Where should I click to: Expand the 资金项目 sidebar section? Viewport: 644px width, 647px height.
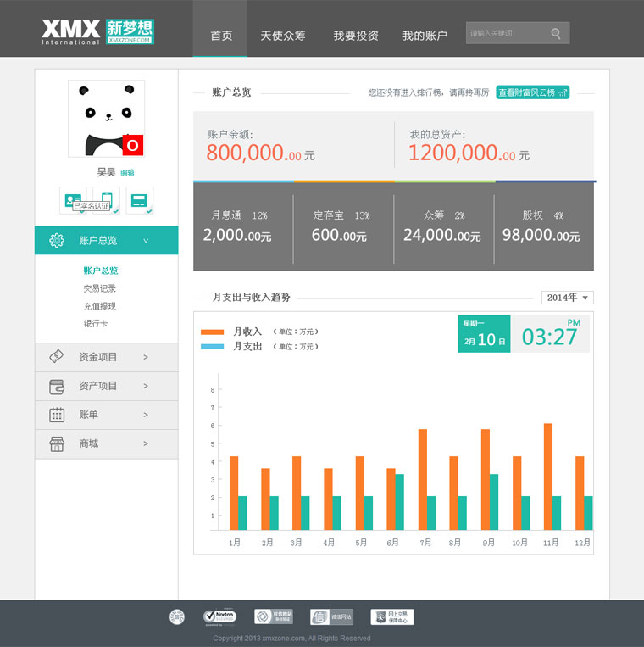[x=106, y=357]
